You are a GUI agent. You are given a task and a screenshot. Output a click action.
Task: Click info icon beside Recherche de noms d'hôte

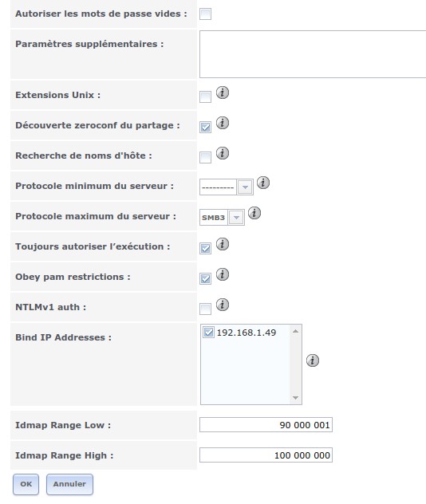(x=223, y=153)
